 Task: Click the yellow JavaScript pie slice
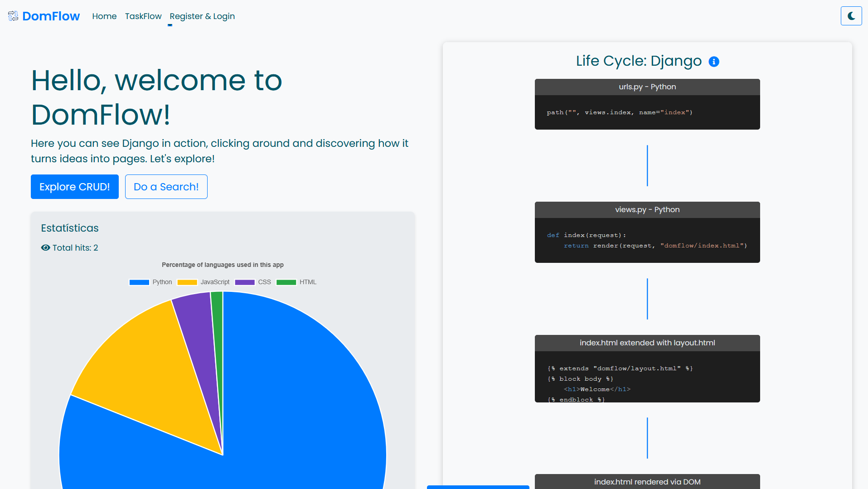pyautogui.click(x=150, y=372)
